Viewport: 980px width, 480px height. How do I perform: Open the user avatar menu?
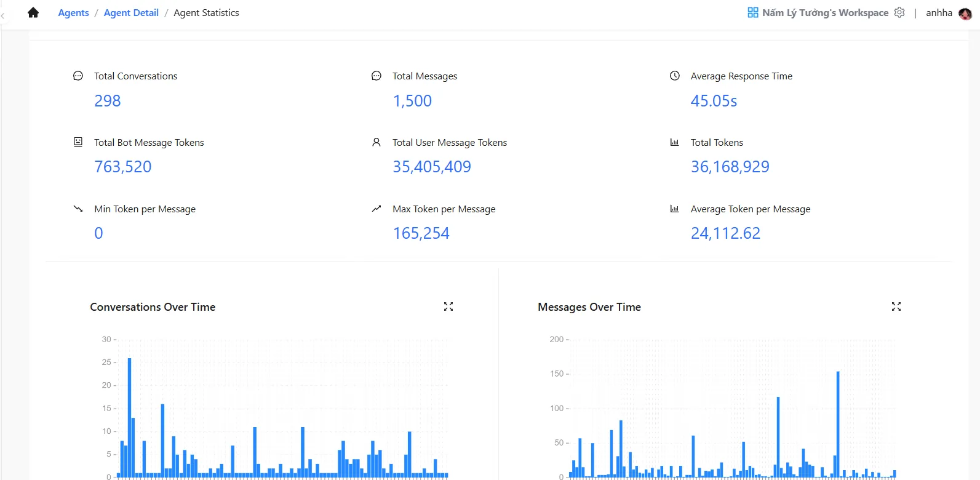tap(965, 14)
